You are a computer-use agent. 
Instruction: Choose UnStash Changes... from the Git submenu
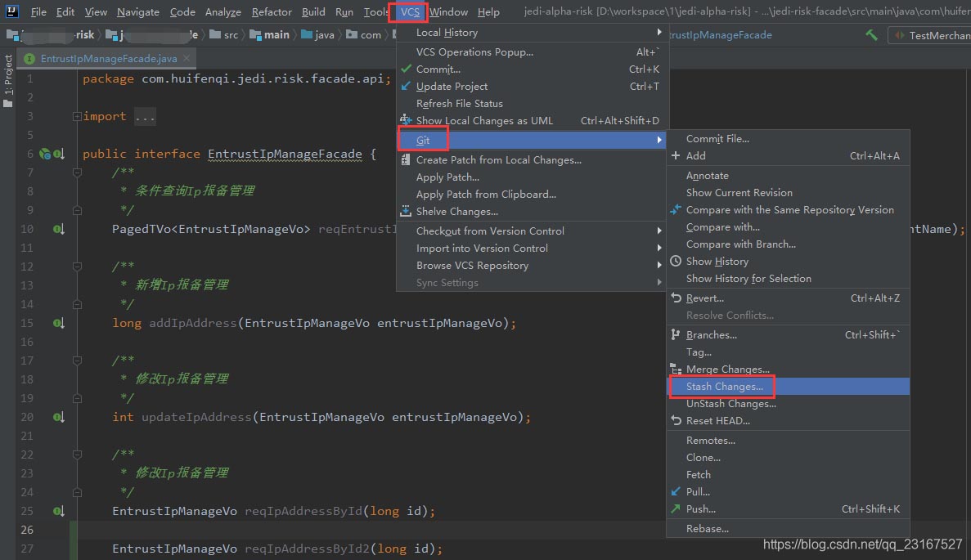tap(730, 404)
